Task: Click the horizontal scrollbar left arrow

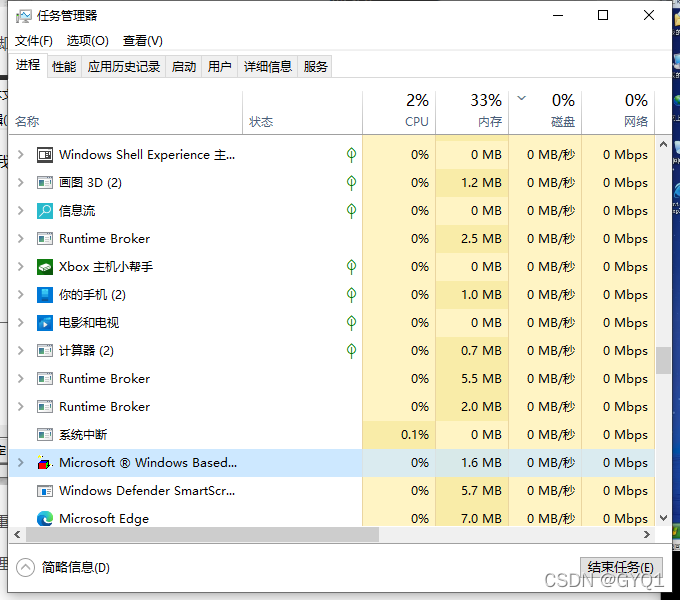Action: tap(17, 535)
